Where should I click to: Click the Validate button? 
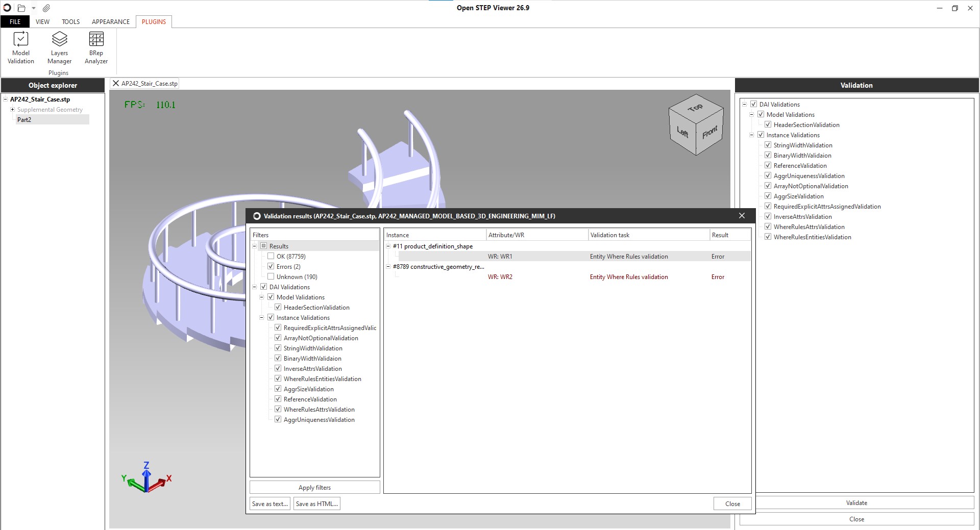pyautogui.click(x=856, y=503)
